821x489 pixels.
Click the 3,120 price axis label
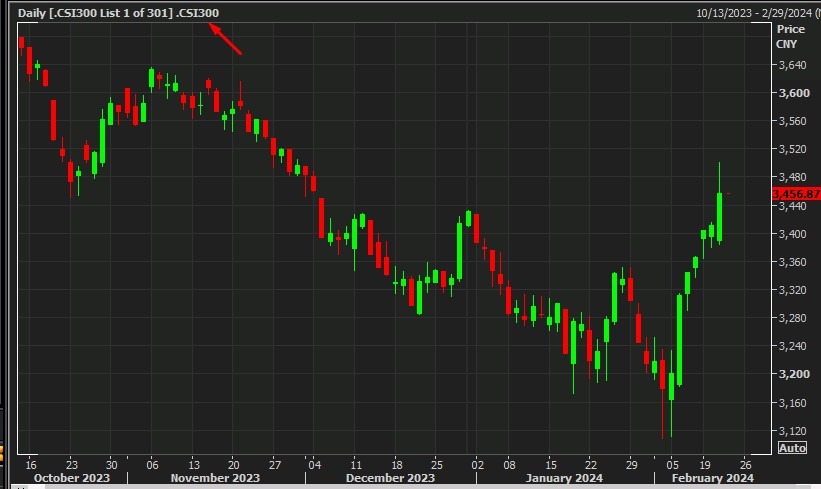tap(793, 431)
